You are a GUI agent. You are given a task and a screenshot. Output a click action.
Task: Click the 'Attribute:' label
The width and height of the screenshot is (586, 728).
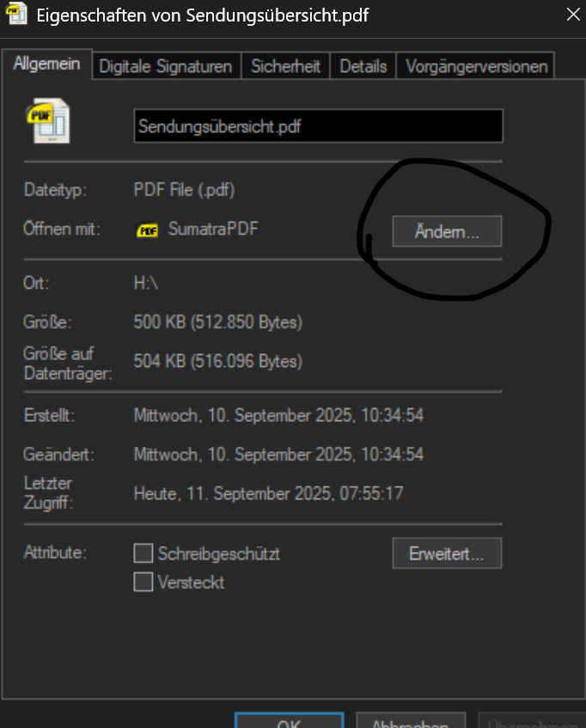click(55, 553)
